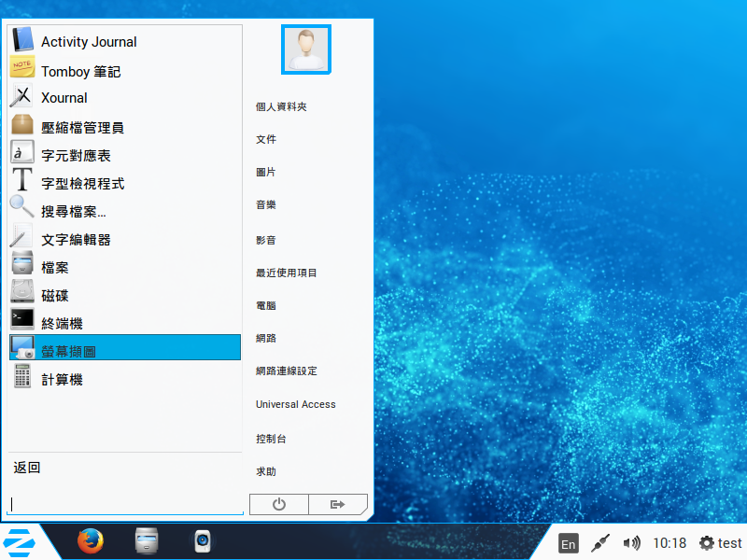Open the 音樂 music place

(266, 205)
